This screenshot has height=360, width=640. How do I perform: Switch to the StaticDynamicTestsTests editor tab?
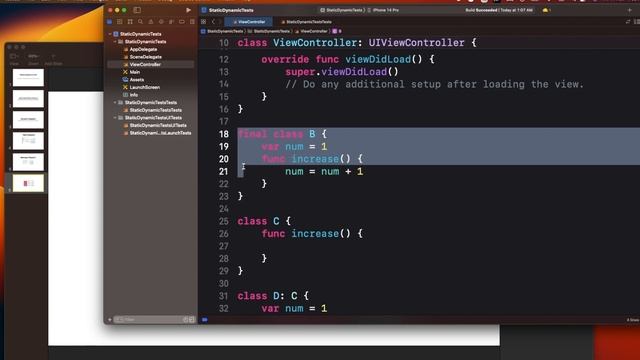point(306,22)
